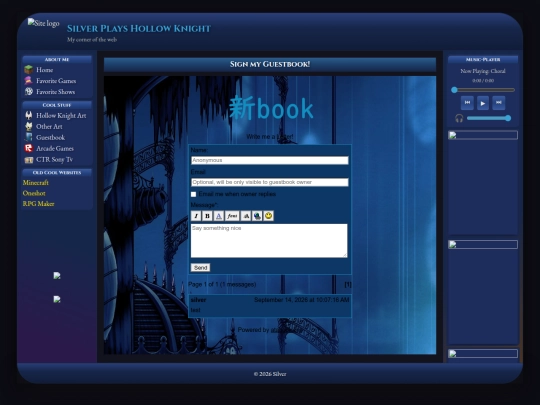Click the '© 2026 Silver' footer text
This screenshot has height=405, width=540.
click(270, 374)
